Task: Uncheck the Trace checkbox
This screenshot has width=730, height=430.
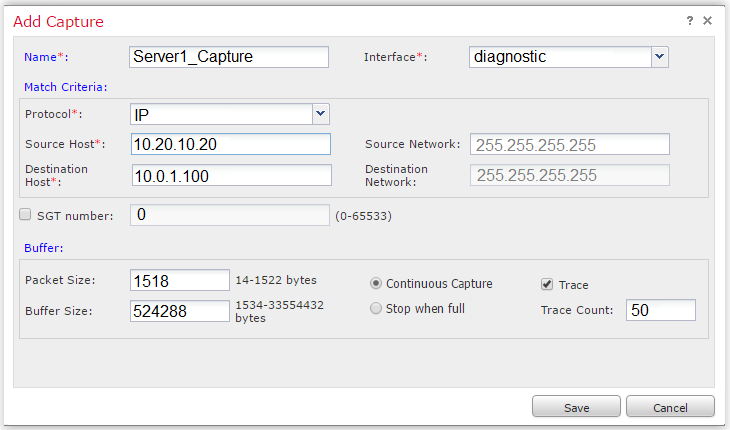Action: click(547, 284)
